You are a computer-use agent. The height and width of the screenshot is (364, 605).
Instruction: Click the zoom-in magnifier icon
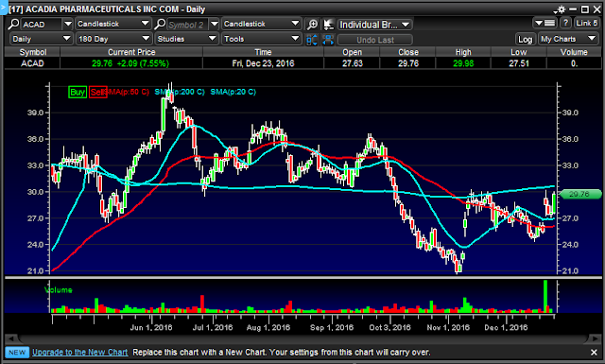coord(312,25)
